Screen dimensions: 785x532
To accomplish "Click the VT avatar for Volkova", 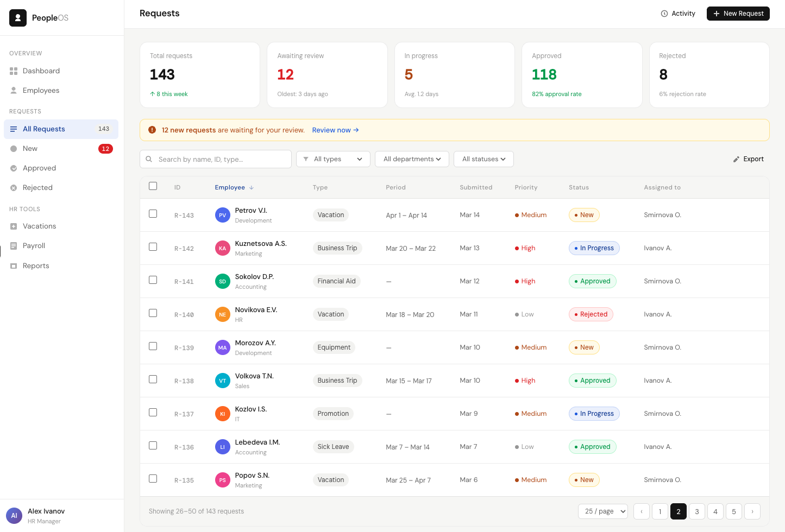I will click(223, 381).
